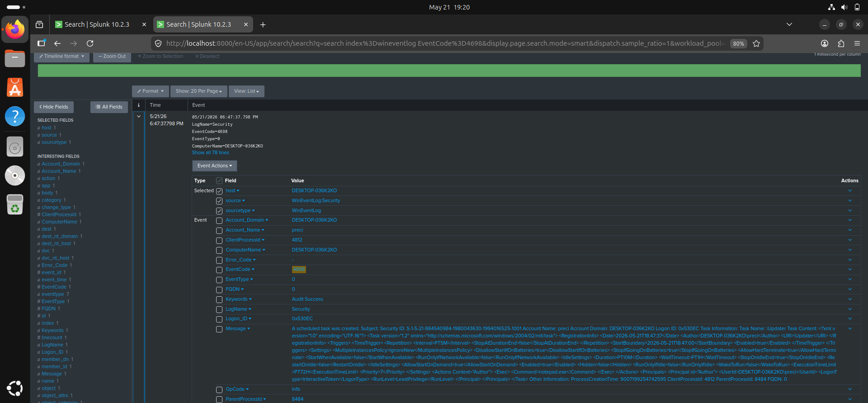Click the green timeline bar
Image resolution: width=868 pixels, height=403 pixels.
tap(449, 71)
